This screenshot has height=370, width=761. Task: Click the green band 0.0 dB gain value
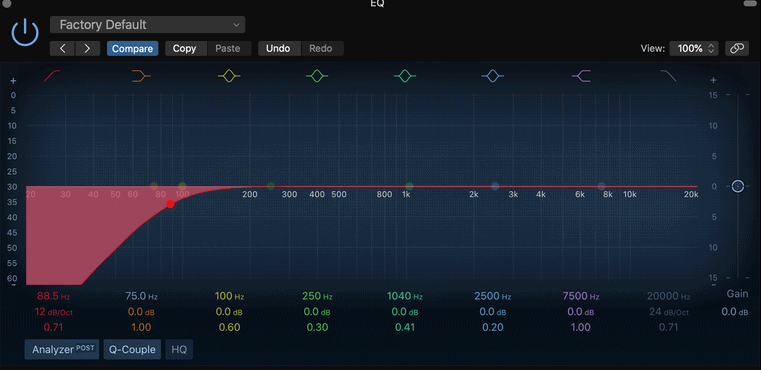[x=317, y=312]
